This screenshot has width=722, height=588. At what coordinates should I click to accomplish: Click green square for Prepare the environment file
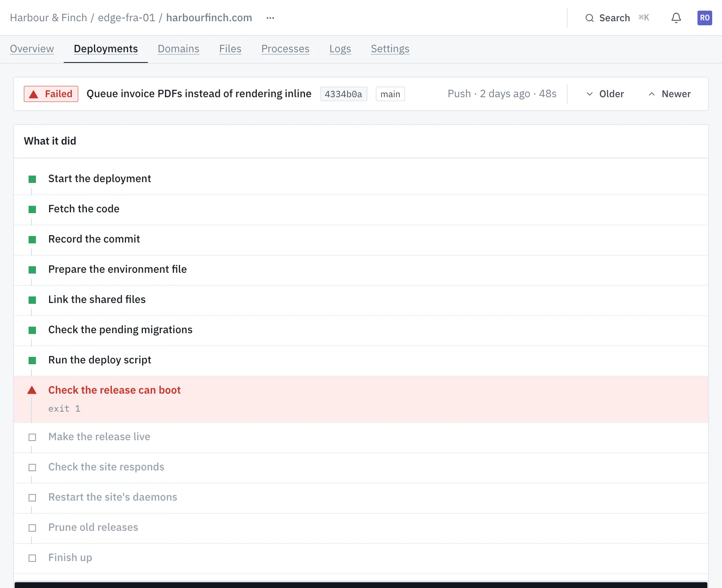32,270
